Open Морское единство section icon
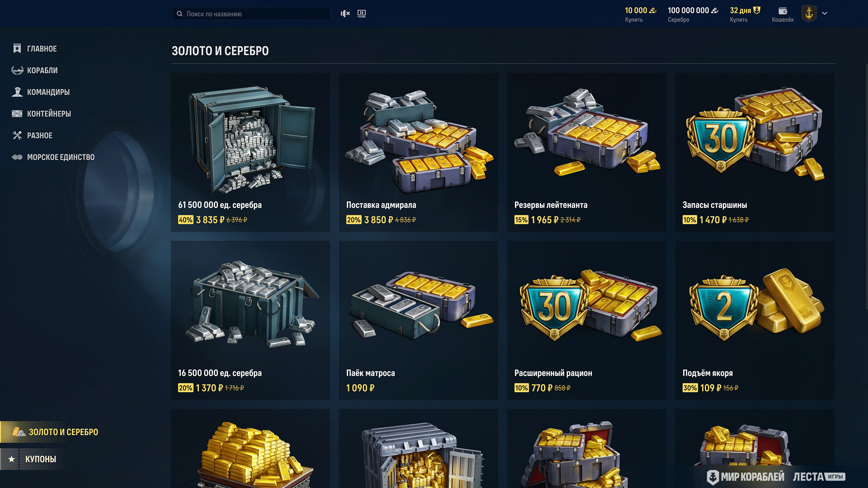Image resolution: width=868 pixels, height=488 pixels. [x=17, y=157]
